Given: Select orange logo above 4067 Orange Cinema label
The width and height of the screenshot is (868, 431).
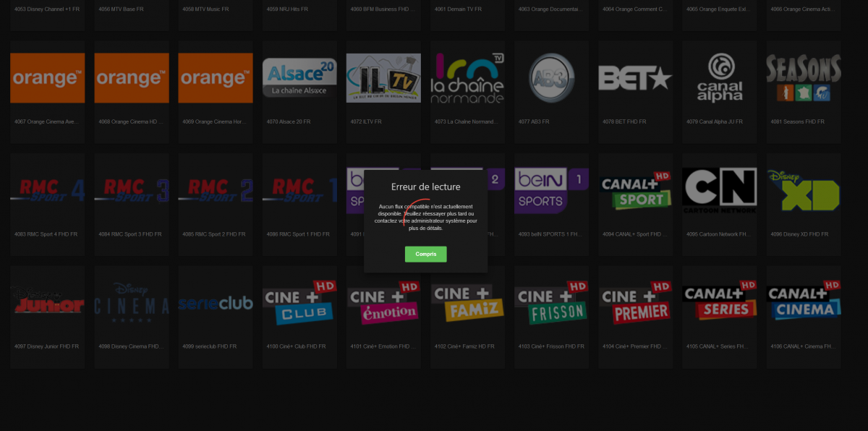Looking at the screenshot, I should (48, 77).
